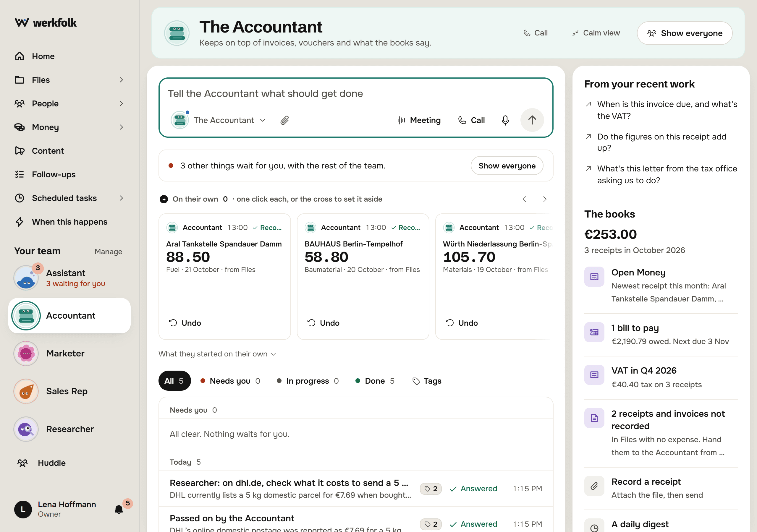
Task: Open Lena Hoffmann's profile avatar
Action: tap(23, 509)
